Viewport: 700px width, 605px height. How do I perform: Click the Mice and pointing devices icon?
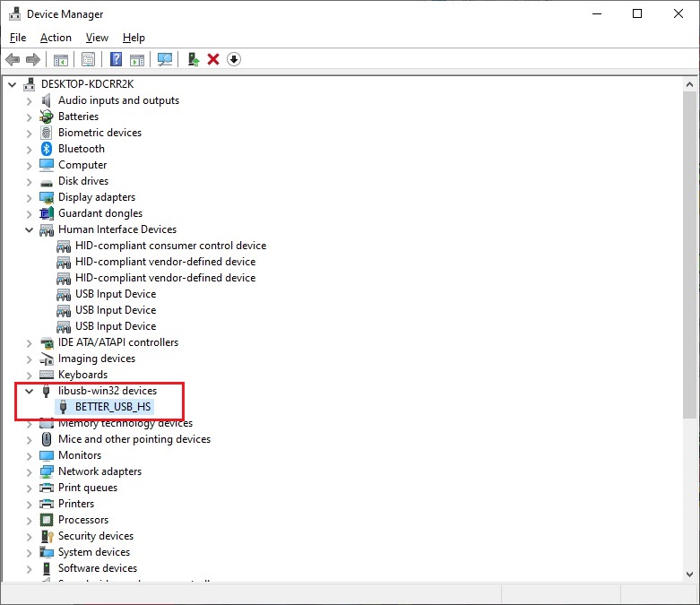(47, 439)
